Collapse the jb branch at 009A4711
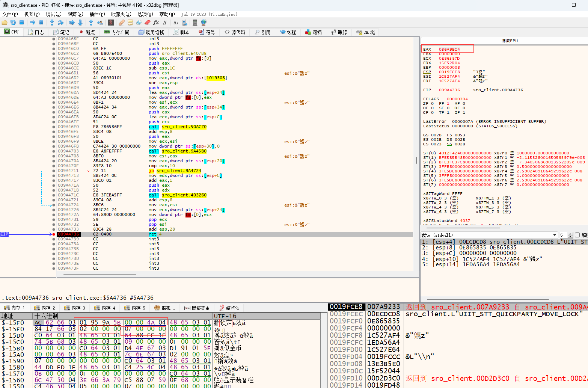The image size is (588, 388). click(89, 171)
